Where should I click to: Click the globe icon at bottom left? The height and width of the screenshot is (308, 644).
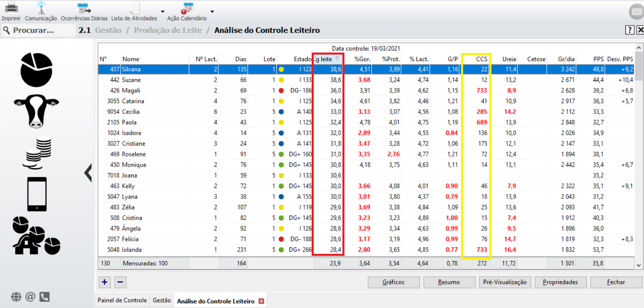click(16, 297)
